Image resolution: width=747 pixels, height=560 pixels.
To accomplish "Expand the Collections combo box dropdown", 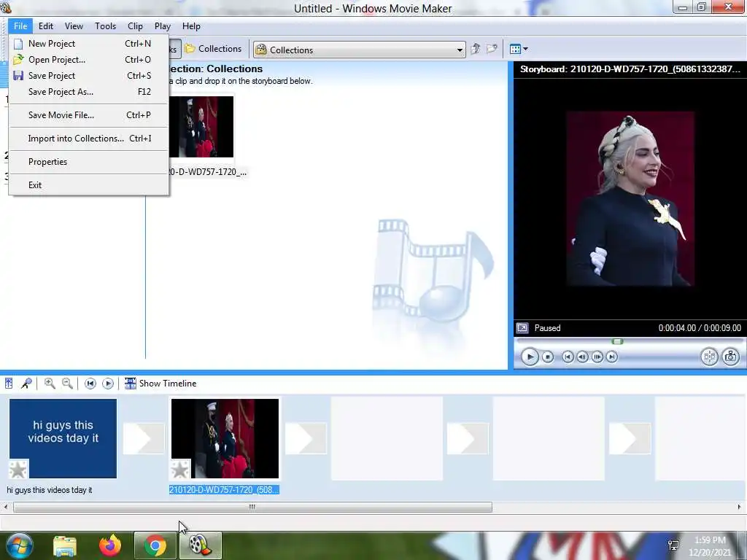I will pos(460,50).
